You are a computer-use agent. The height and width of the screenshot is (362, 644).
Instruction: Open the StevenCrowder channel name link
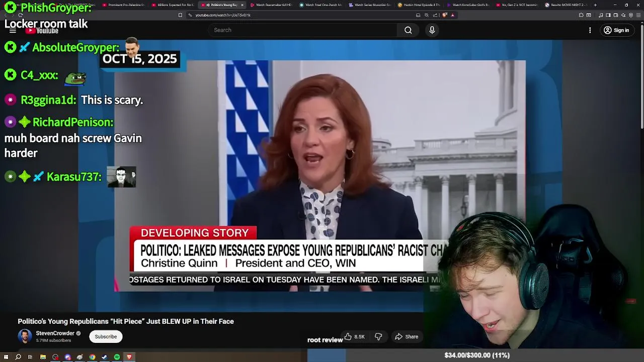(55, 333)
